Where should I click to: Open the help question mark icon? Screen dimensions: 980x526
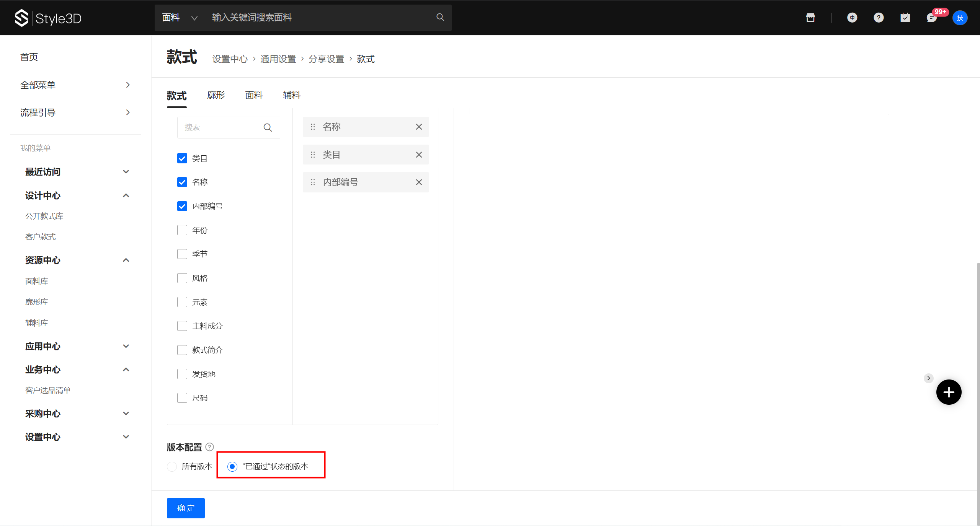pyautogui.click(x=879, y=18)
